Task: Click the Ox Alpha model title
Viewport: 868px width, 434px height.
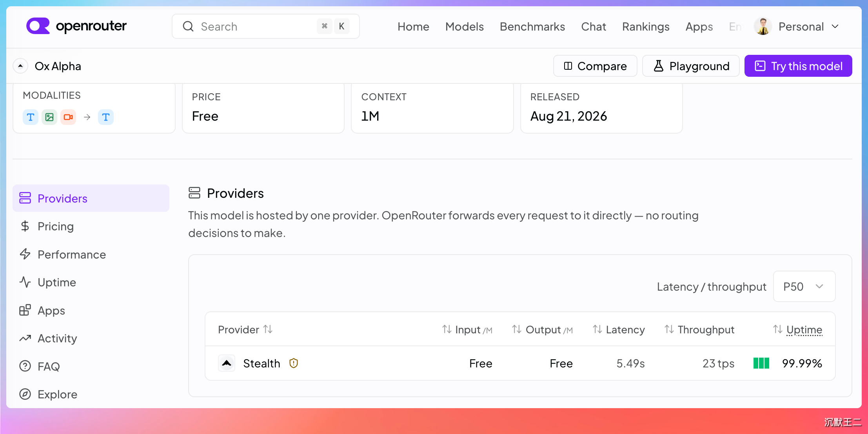Action: point(58,66)
